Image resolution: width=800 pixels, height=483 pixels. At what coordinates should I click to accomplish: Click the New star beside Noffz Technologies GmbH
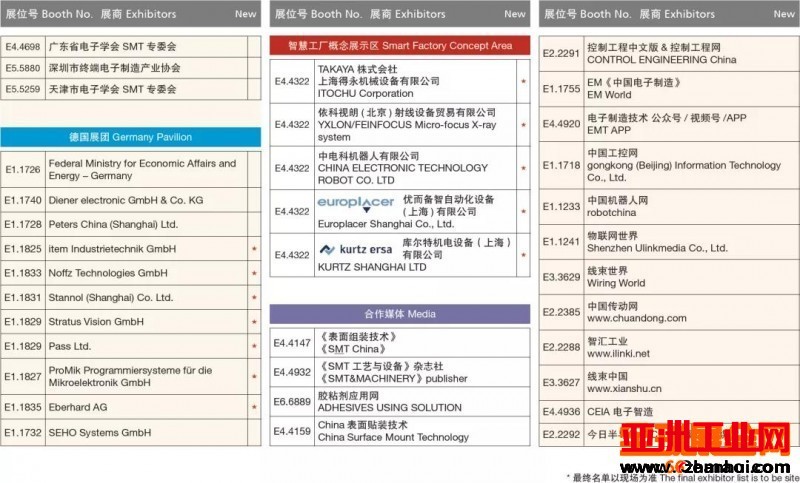(254, 273)
